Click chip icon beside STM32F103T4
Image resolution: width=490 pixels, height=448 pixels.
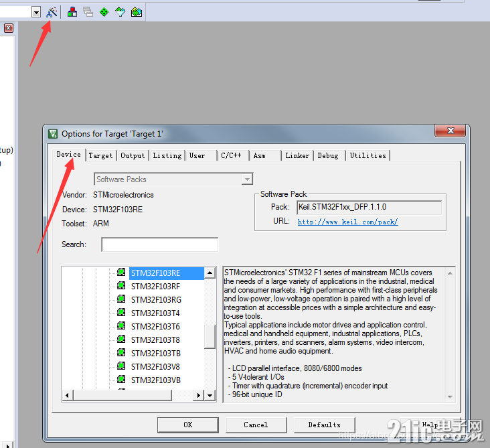click(x=121, y=312)
